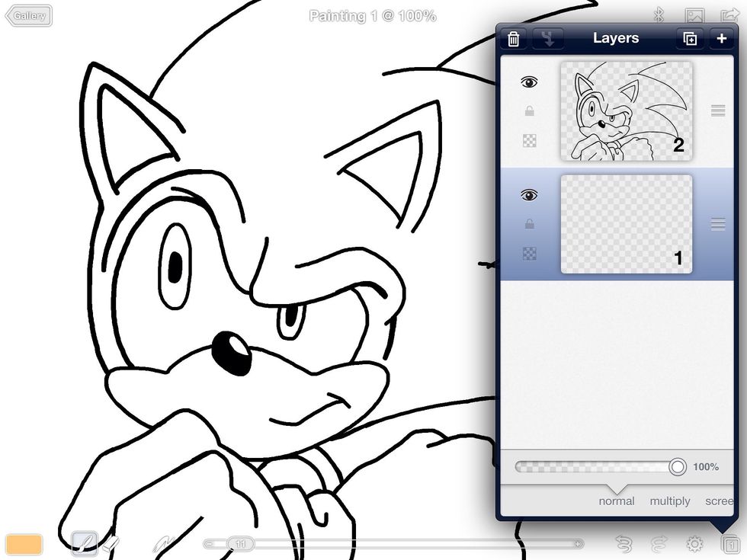This screenshot has width=747, height=560.
Task: Select the Pencil drawing tool
Action: 85,545
